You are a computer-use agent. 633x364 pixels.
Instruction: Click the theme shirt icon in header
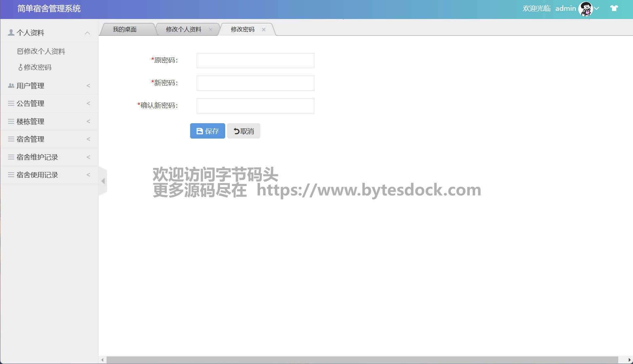[614, 8]
